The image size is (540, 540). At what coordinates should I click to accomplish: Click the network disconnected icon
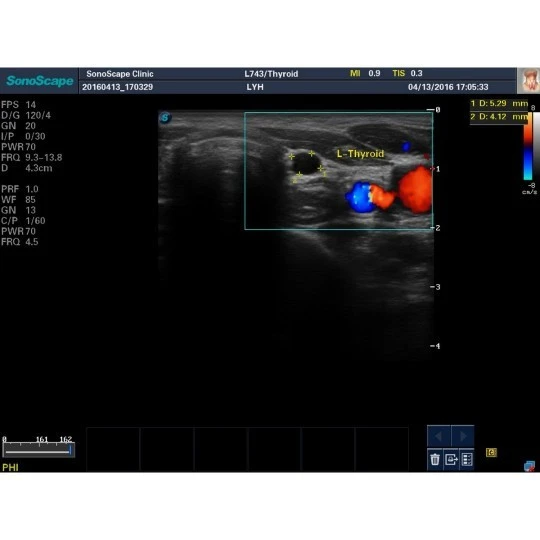(x=529, y=466)
